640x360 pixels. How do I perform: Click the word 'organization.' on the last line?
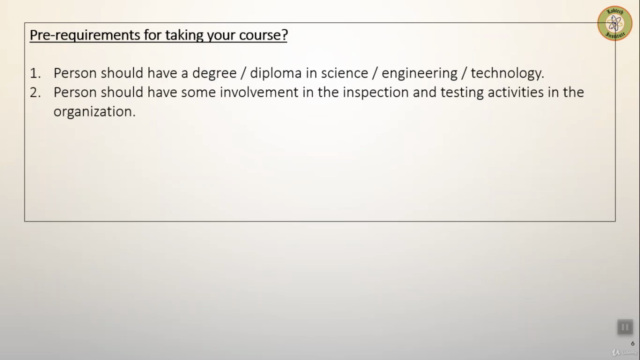[x=94, y=112]
